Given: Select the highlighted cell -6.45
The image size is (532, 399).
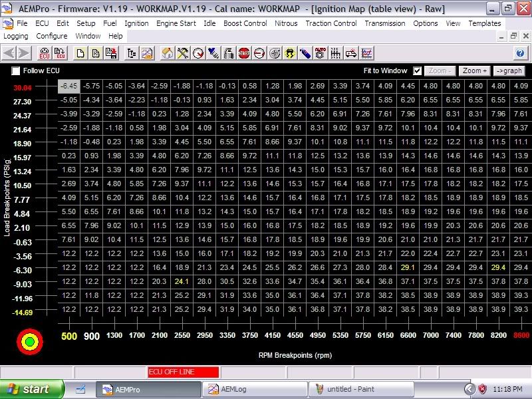Looking at the screenshot, I should pyautogui.click(x=69, y=86).
